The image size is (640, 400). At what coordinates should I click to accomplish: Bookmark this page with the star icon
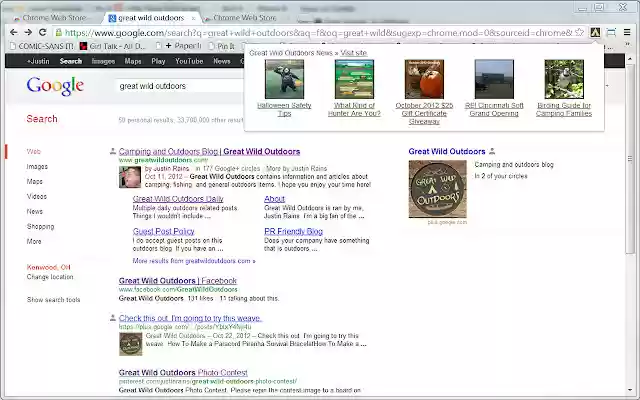[579, 32]
